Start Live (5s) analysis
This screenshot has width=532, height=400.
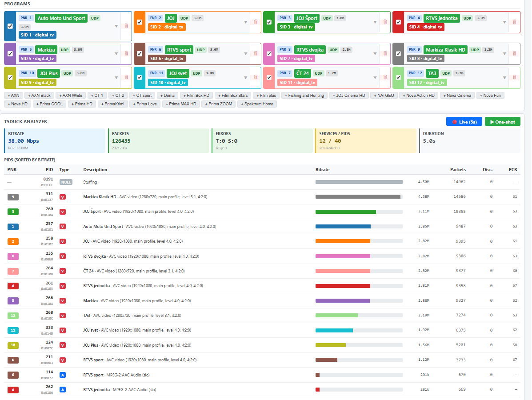tap(464, 122)
